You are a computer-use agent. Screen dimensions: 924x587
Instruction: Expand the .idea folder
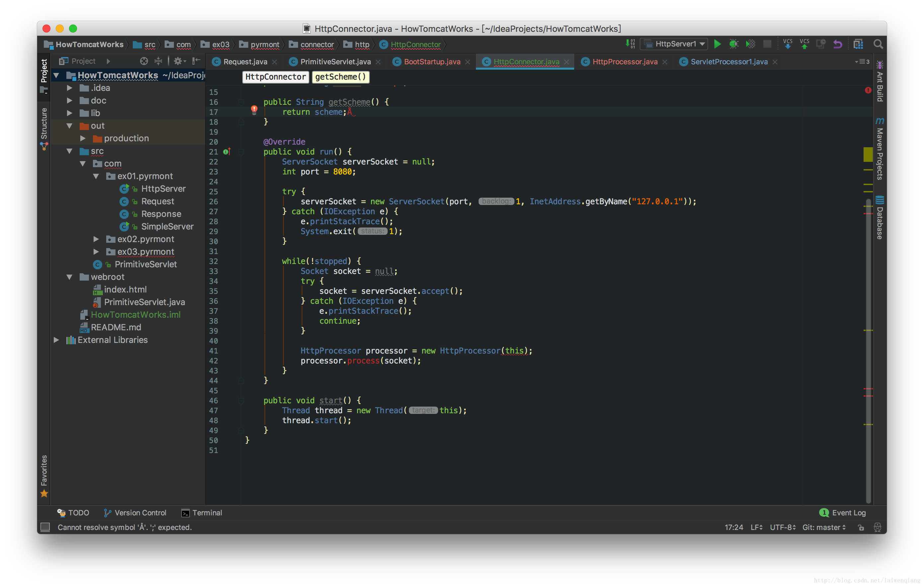point(69,88)
